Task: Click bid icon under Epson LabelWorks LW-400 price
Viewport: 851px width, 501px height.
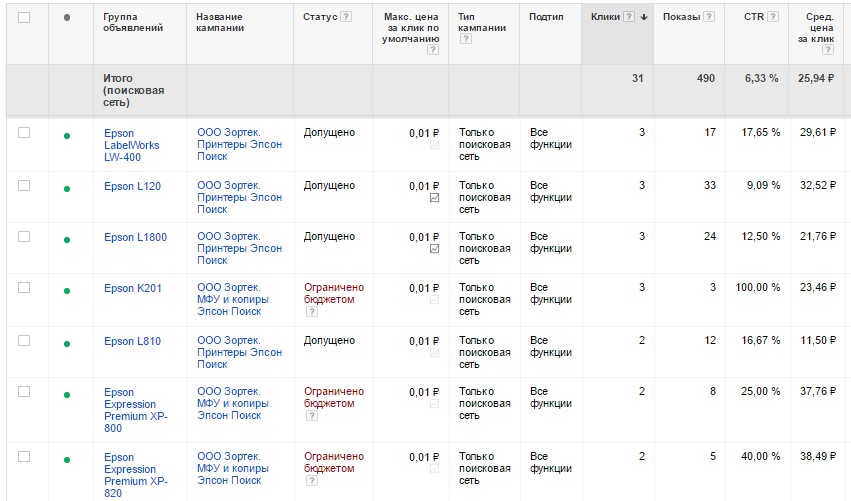Action: [434, 145]
